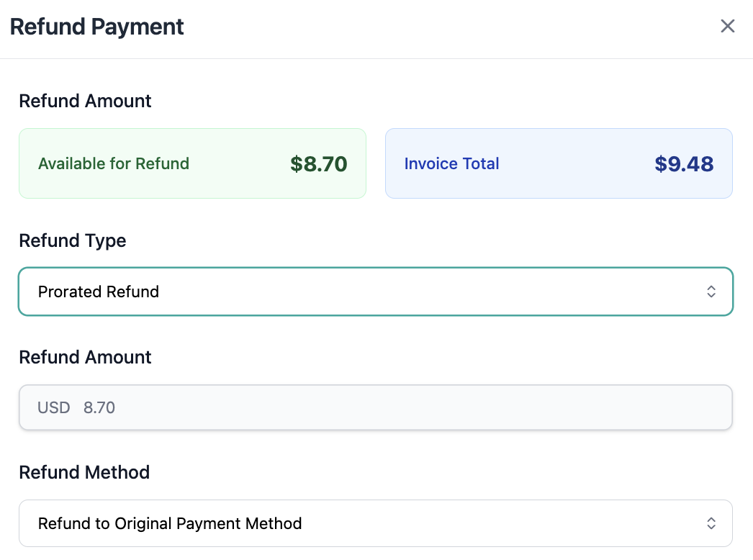Click the $9.48 invoice total amount
Screen dimensions: 753x560
coord(684,164)
